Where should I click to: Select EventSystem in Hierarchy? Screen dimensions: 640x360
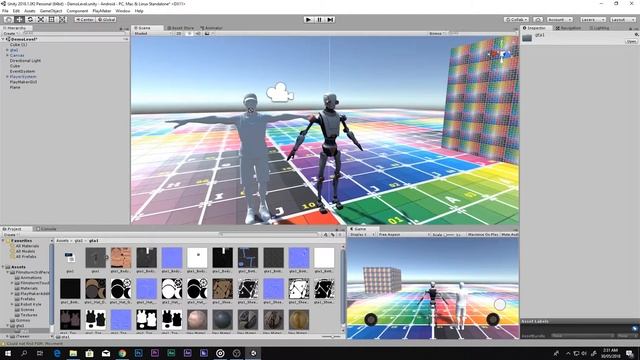pos(22,71)
